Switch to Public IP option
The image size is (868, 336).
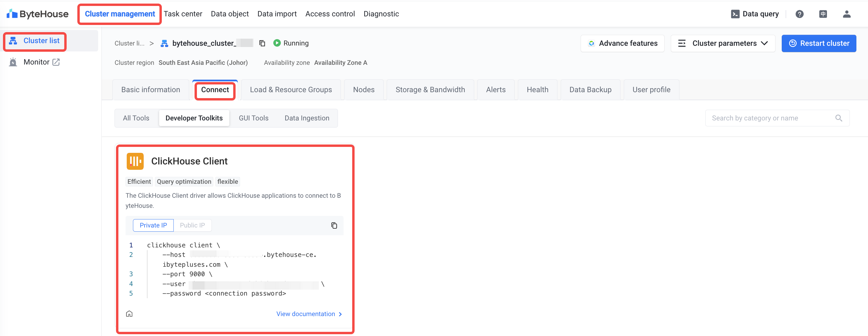pos(192,225)
